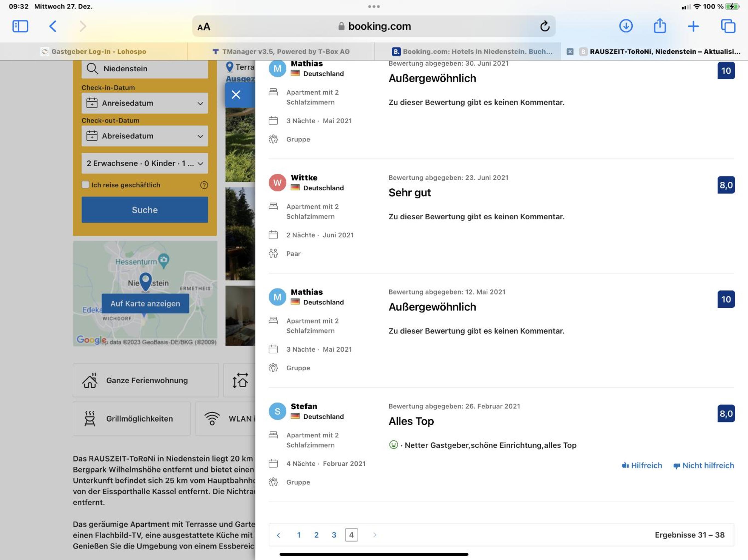
Task: Click the Paar traveller type label
Action: [x=293, y=254]
